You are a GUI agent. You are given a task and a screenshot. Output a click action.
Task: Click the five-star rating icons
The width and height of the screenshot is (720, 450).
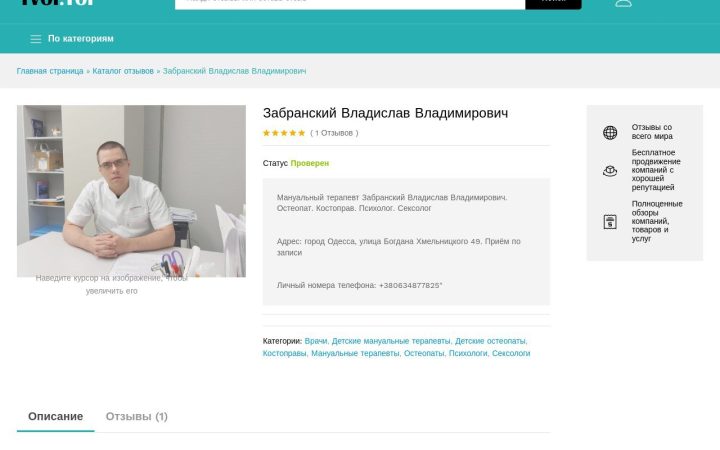pyautogui.click(x=284, y=133)
